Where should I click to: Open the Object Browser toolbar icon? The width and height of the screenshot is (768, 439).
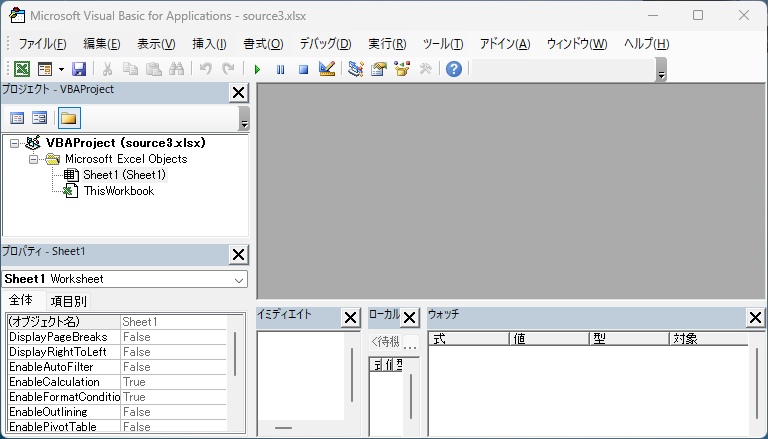(402, 69)
